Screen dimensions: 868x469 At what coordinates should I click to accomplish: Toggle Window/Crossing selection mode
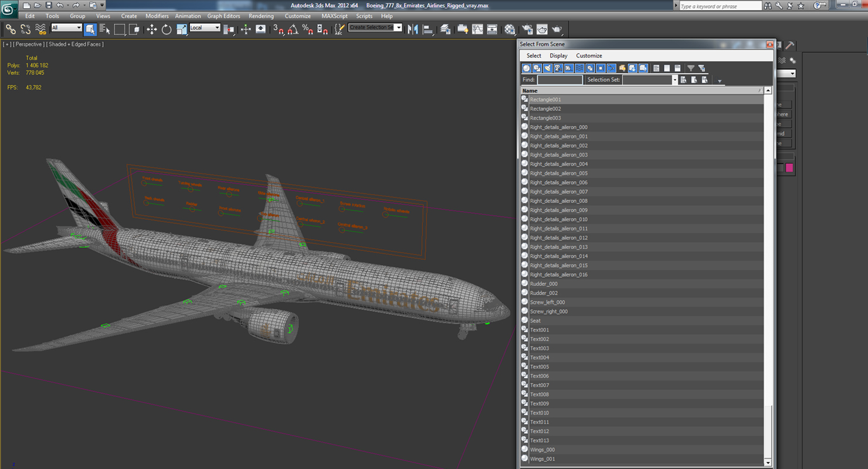coord(134,29)
